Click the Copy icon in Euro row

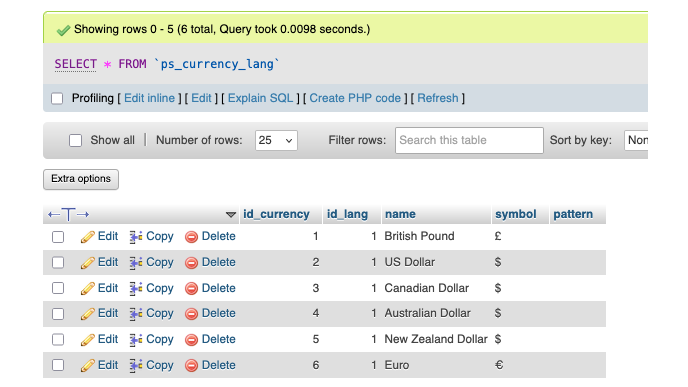coord(136,366)
